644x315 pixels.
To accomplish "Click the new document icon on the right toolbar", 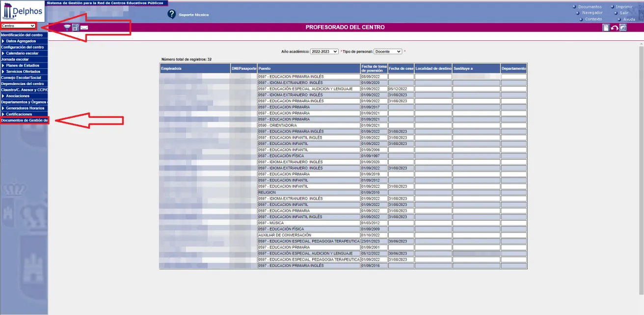I will point(606,28).
